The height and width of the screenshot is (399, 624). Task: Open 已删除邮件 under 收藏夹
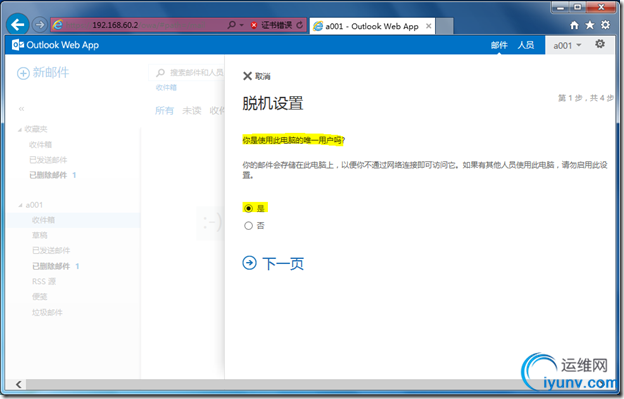coord(48,175)
